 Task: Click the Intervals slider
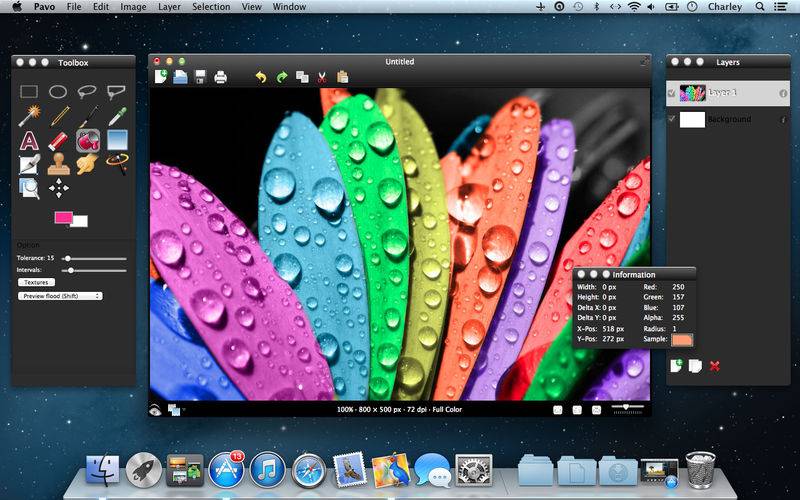point(94,270)
